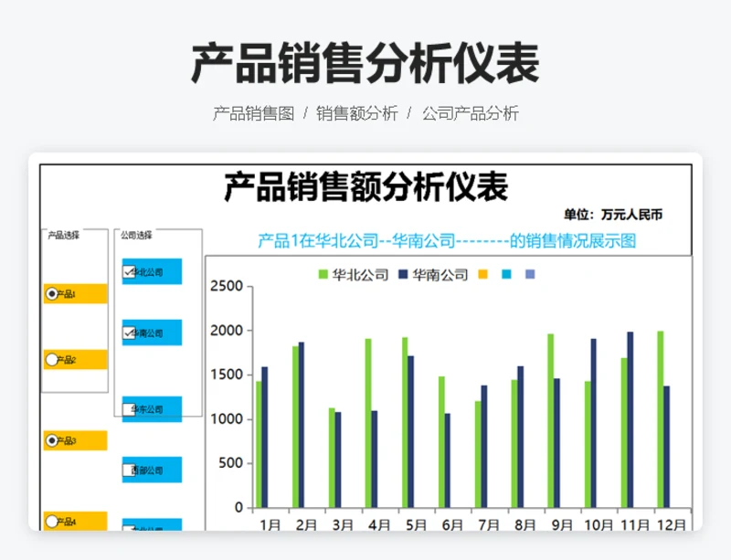Image resolution: width=731 pixels, height=560 pixels.
Task: Click the 1月 axis label
Action: [270, 524]
